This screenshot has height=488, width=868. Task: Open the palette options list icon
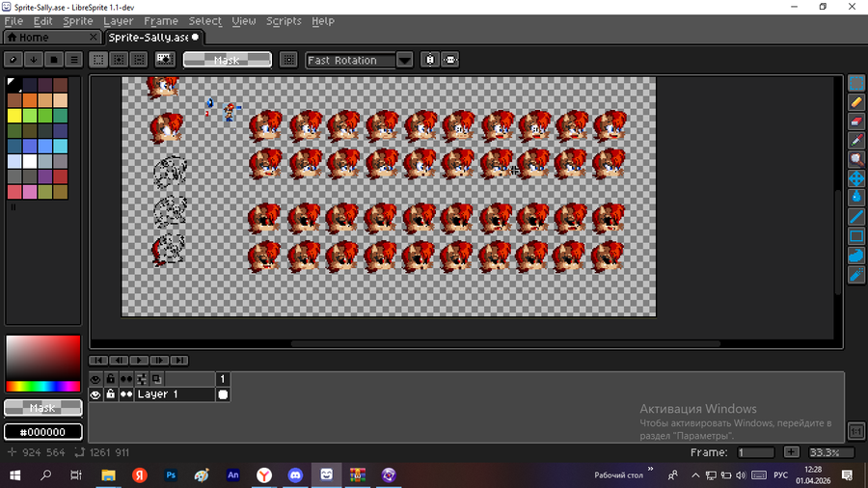[x=73, y=60]
